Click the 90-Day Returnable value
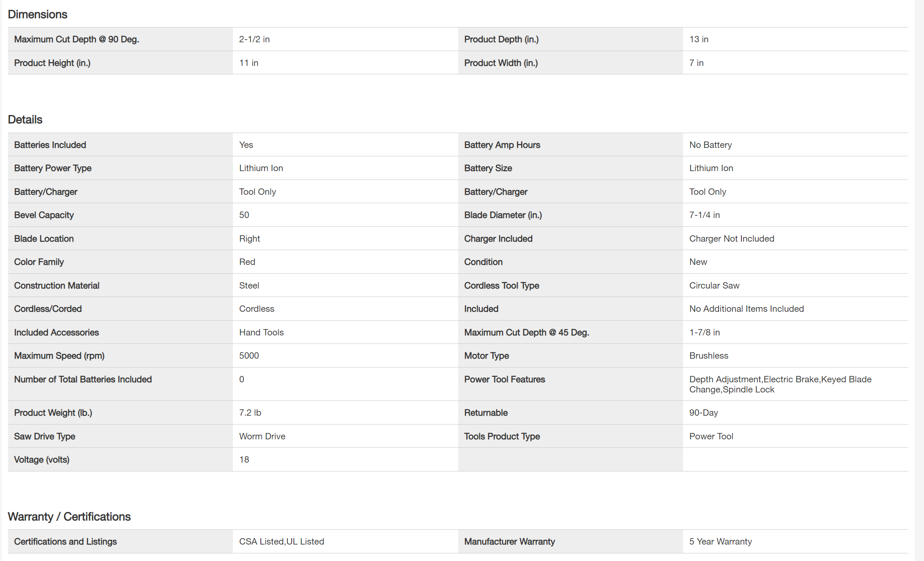Screen dimensions: 924x561 click(x=703, y=413)
